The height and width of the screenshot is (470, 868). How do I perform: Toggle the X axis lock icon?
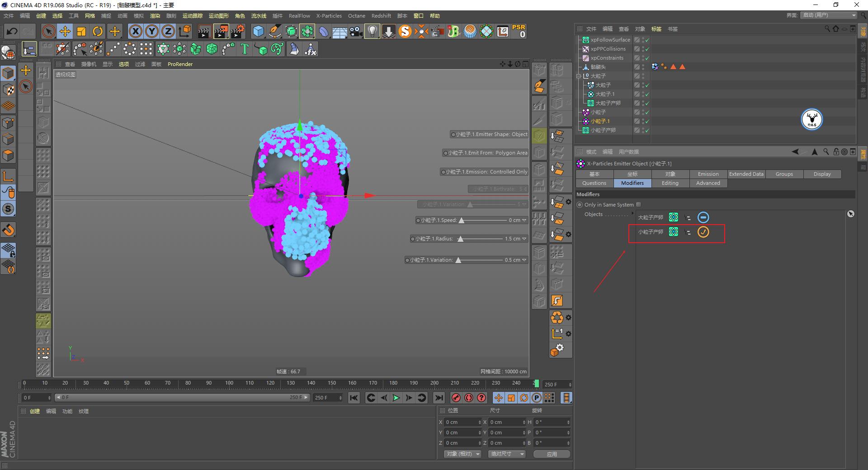pos(135,31)
